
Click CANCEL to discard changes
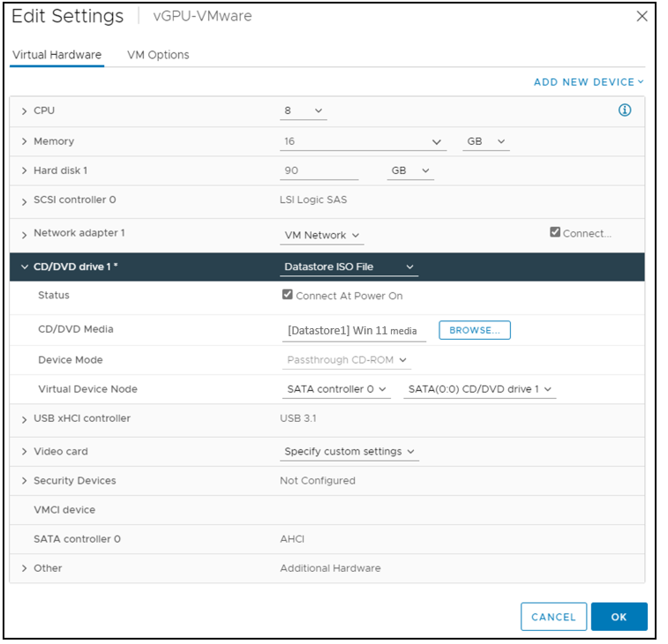click(553, 617)
